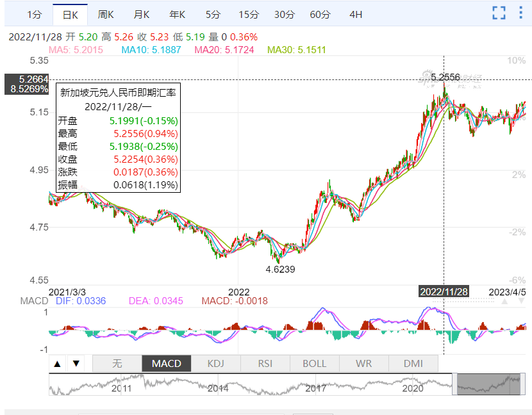Screen dimensions: 532x415
Task: Show the BOLL indicator
Action: 314,364
